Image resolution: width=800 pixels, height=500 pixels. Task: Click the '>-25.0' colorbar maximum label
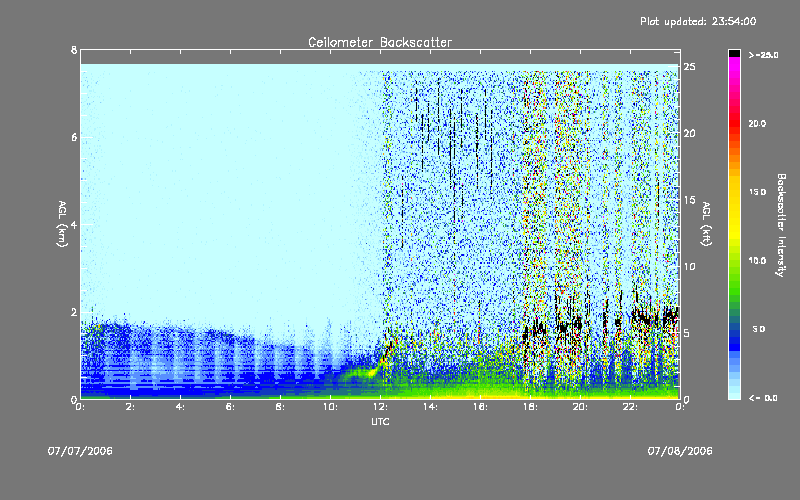tap(764, 55)
